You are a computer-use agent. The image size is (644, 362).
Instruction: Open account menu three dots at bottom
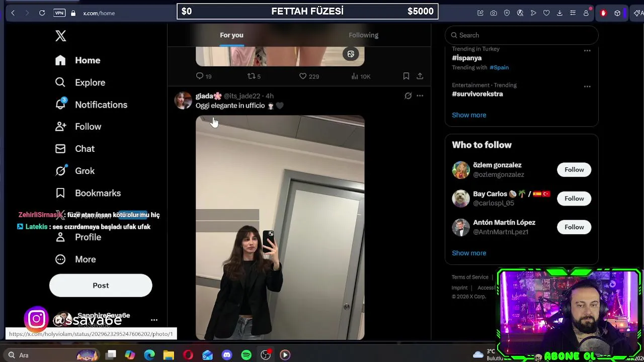point(154,320)
